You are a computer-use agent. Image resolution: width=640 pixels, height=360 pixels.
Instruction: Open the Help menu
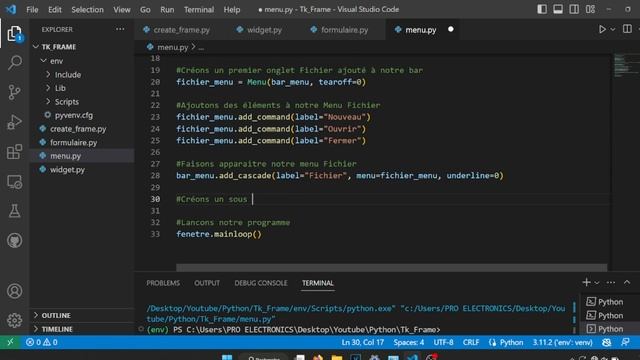click(232, 9)
